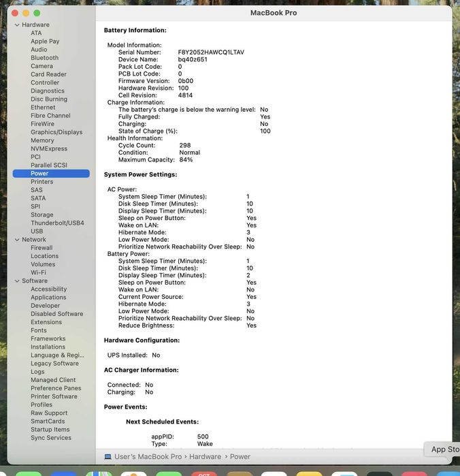The height and width of the screenshot is (476, 460).
Task: Collapse the Network section chevron
Action: [x=17, y=240]
